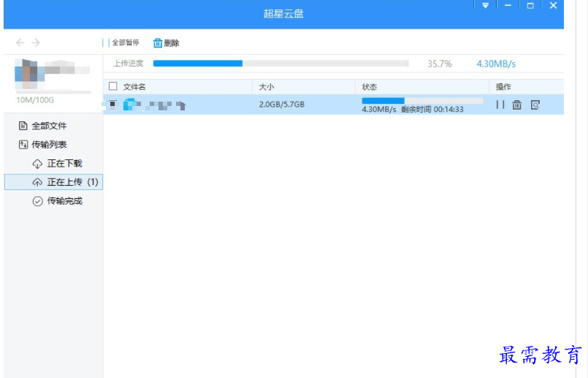Click the 35.7% progress percentage

coord(440,64)
